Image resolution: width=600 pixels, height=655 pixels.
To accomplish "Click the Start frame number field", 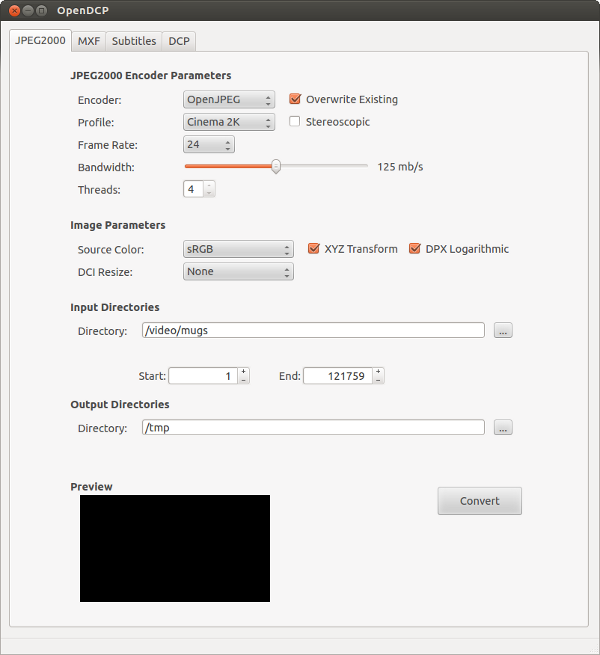I will (203, 376).
